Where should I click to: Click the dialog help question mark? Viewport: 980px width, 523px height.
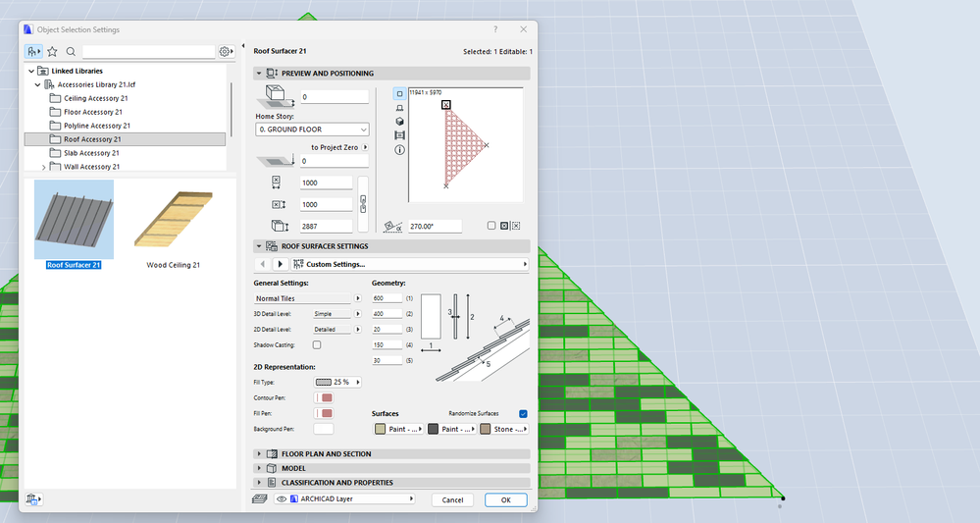click(495, 29)
